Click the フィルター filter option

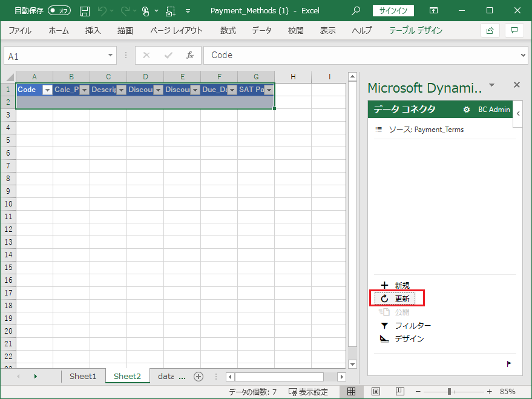coord(406,326)
